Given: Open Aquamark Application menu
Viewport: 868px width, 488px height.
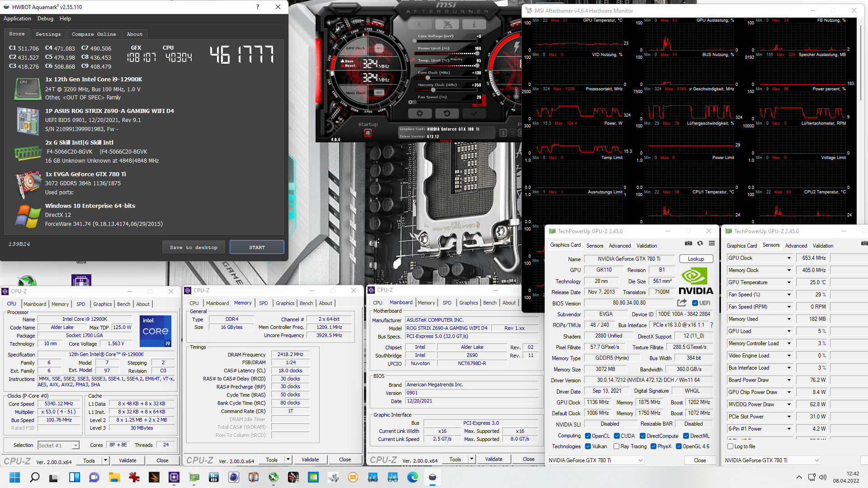Looking at the screenshot, I should (x=17, y=19).
